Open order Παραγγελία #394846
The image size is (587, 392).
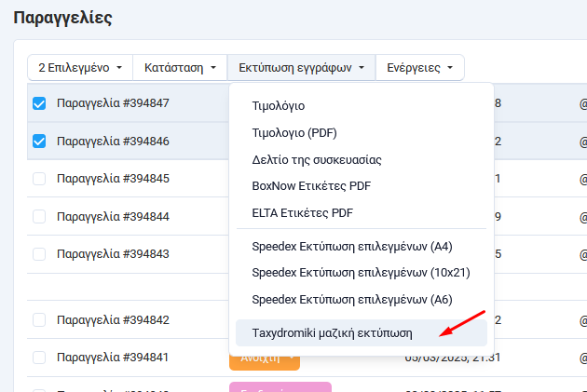(x=113, y=142)
